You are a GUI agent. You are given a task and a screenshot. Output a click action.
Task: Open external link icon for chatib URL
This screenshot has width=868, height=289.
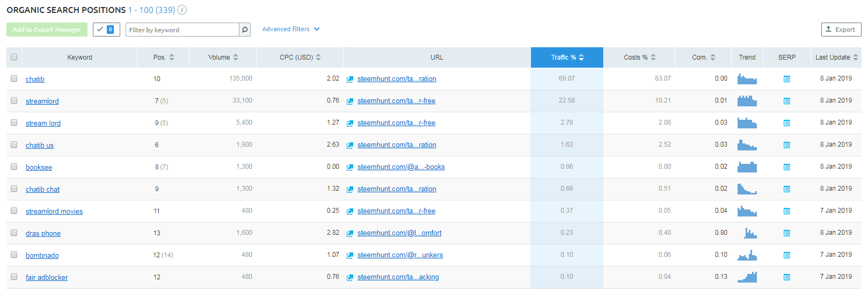point(350,80)
